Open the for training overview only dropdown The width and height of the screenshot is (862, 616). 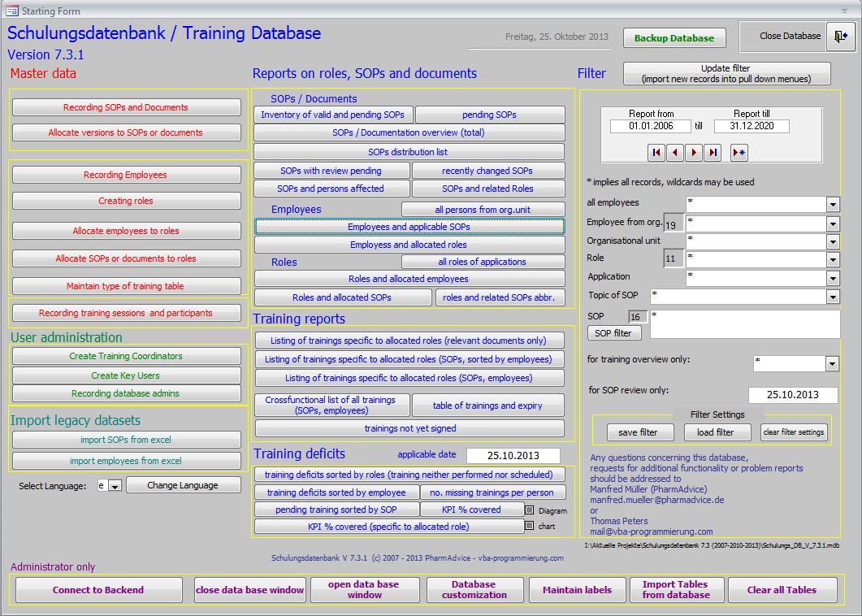(833, 364)
